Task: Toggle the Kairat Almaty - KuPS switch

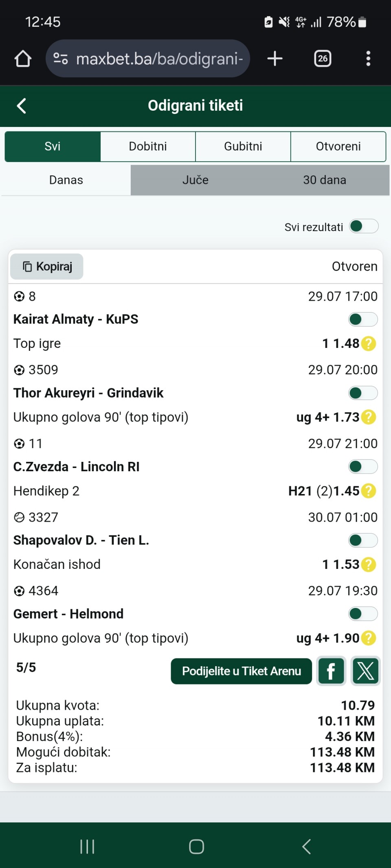Action: [363, 319]
